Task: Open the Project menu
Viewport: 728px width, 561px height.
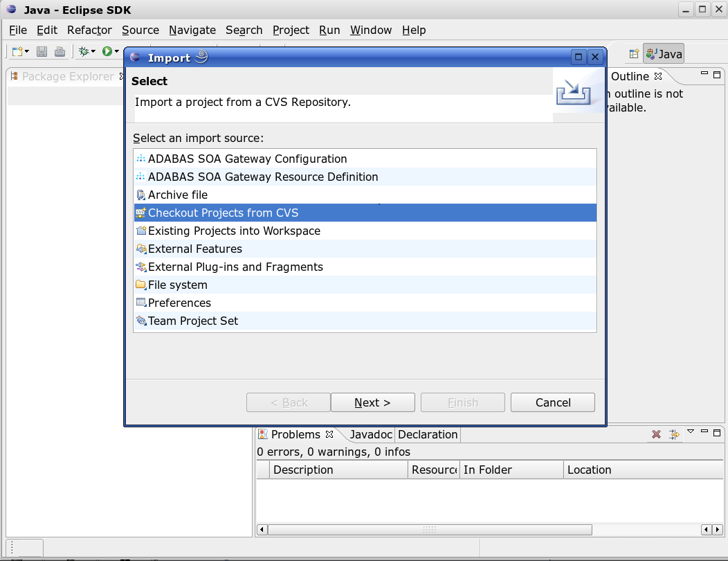Action: pos(291,30)
